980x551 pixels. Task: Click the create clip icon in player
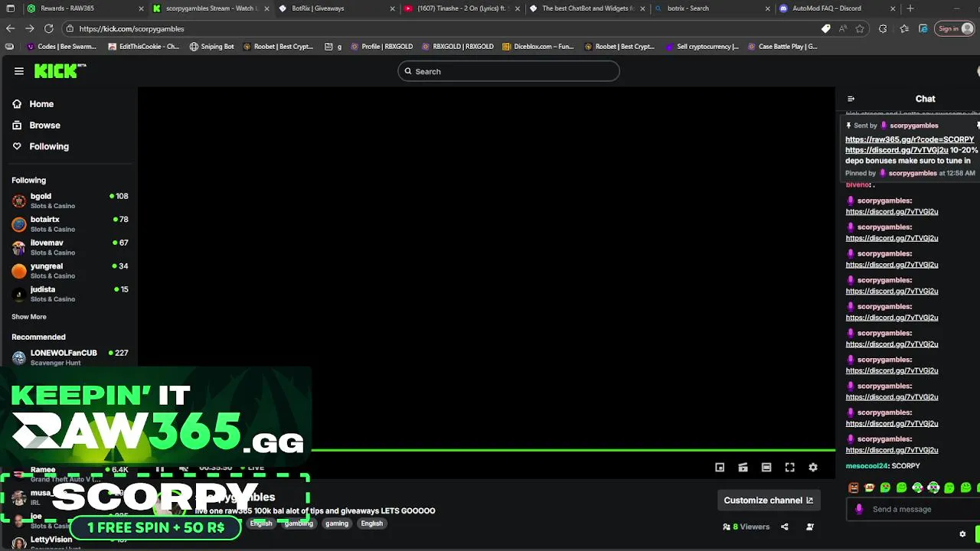point(743,468)
